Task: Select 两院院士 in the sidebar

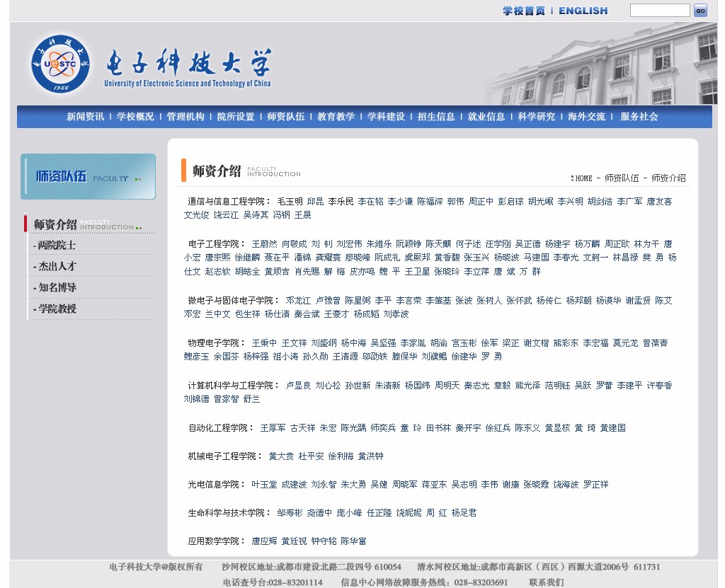Action: (56, 246)
